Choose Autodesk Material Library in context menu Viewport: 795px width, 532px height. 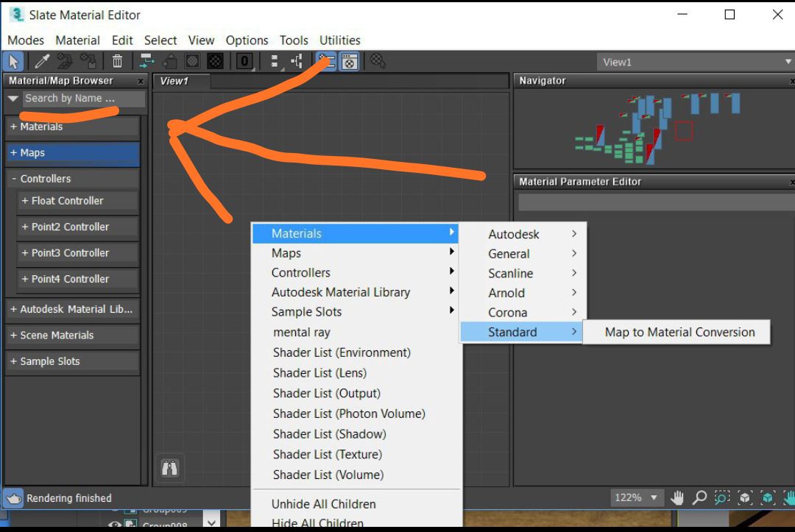[x=356, y=292]
